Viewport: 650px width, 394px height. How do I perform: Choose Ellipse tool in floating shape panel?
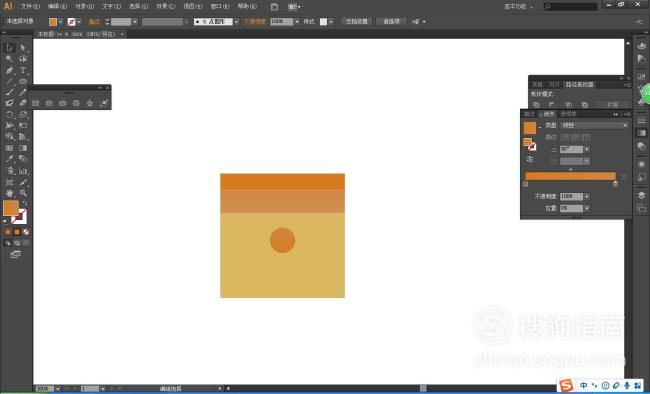pyautogui.click(x=63, y=103)
